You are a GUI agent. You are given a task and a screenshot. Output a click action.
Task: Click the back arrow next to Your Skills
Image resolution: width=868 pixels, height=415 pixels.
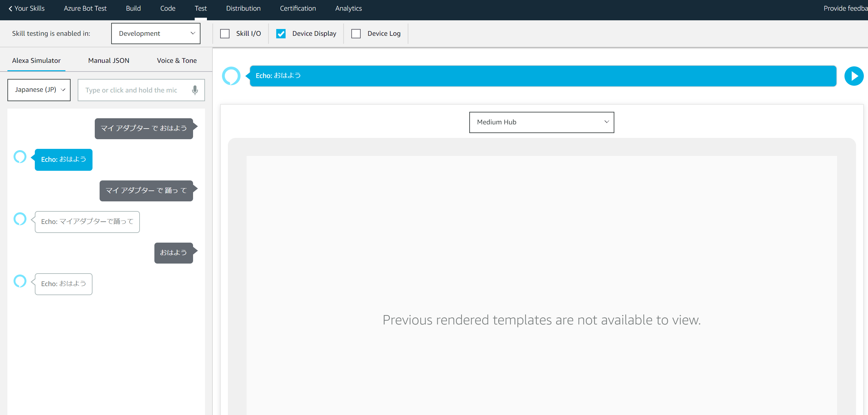click(x=10, y=8)
